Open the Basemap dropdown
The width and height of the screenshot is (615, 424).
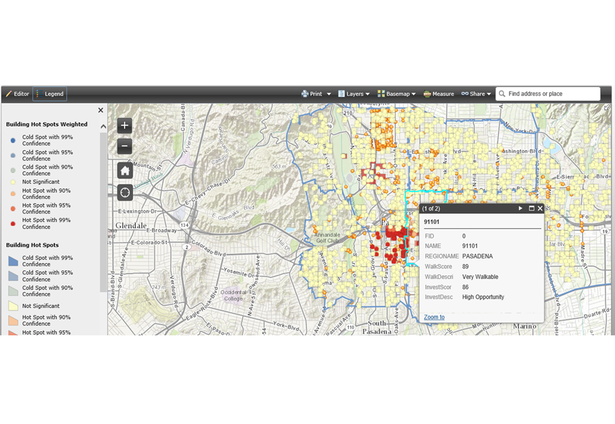pos(396,94)
